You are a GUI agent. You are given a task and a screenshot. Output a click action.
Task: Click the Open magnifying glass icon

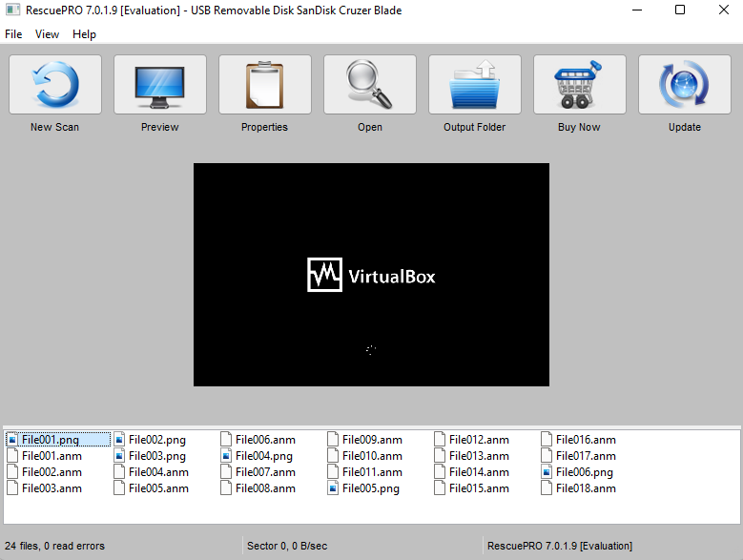(370, 85)
